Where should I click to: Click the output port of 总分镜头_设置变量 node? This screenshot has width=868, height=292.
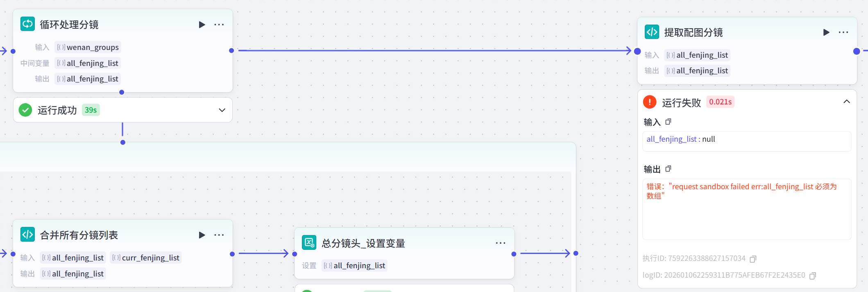pyautogui.click(x=514, y=254)
